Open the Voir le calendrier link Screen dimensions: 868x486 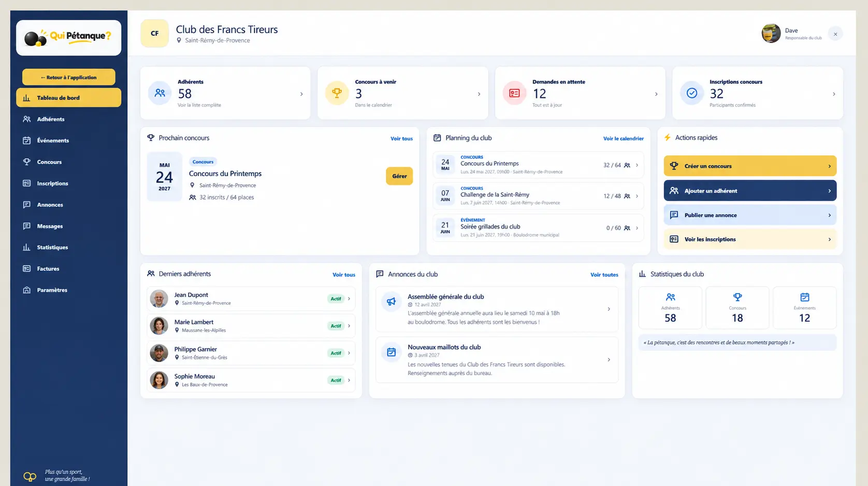623,138
